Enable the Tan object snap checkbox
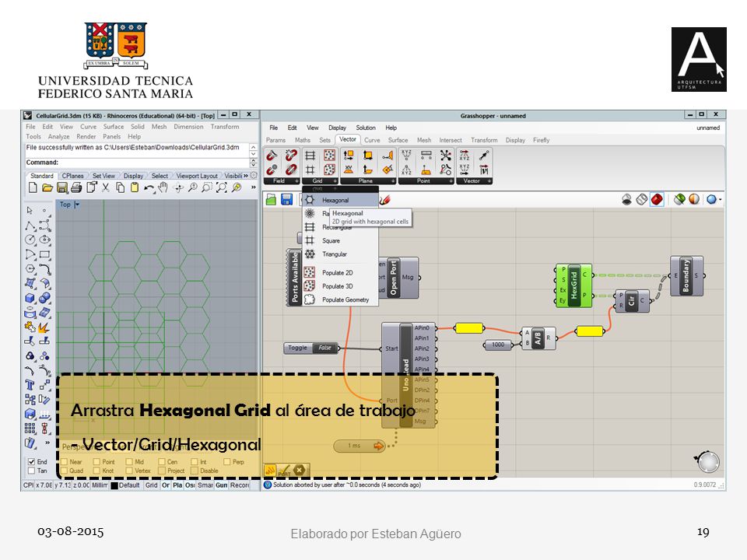Viewport: 747px width, 560px height. (x=31, y=471)
